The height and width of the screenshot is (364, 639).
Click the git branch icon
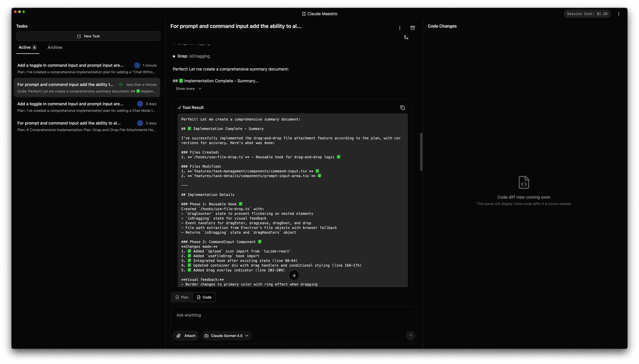pos(406,37)
